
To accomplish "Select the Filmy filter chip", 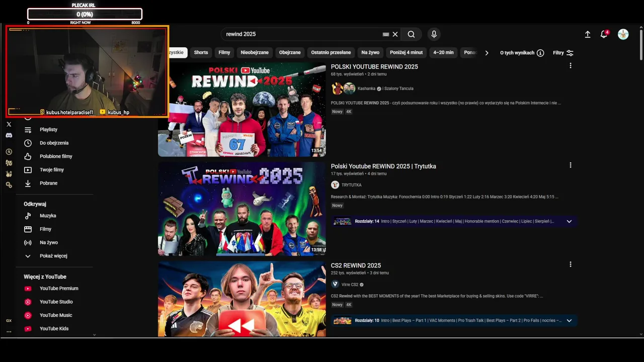I will click(x=224, y=53).
